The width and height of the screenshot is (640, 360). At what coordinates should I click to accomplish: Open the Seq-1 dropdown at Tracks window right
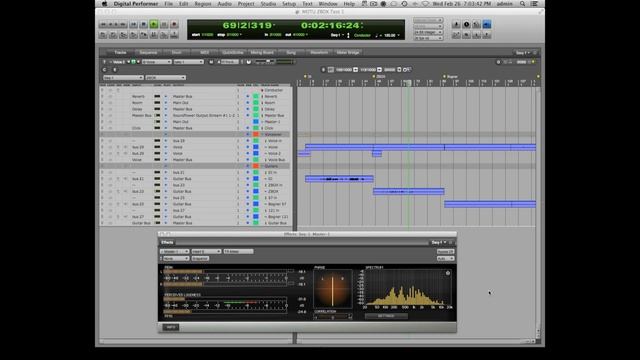pyautogui.click(x=522, y=53)
